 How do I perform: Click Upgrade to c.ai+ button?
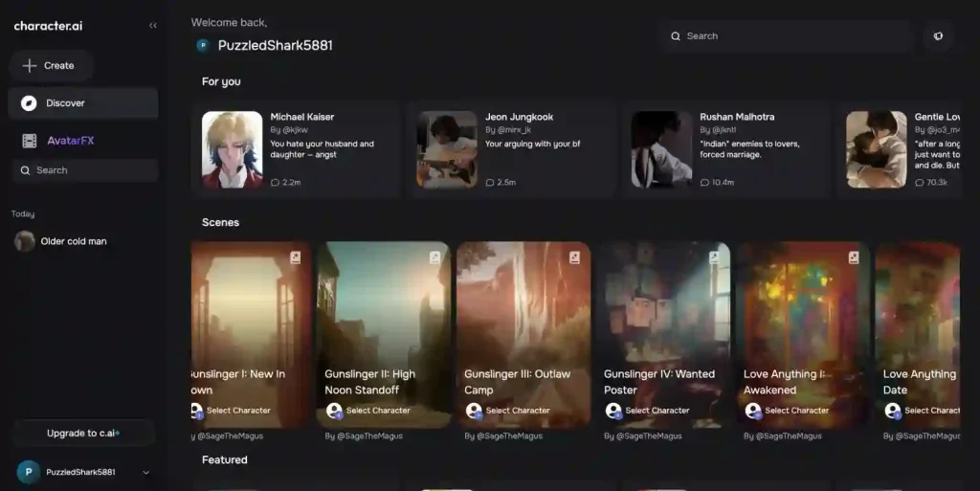click(x=84, y=433)
